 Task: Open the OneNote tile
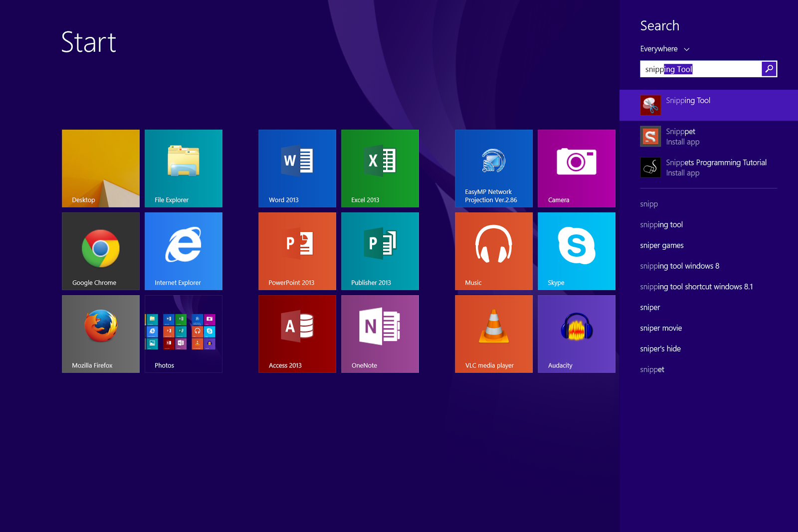click(x=380, y=334)
